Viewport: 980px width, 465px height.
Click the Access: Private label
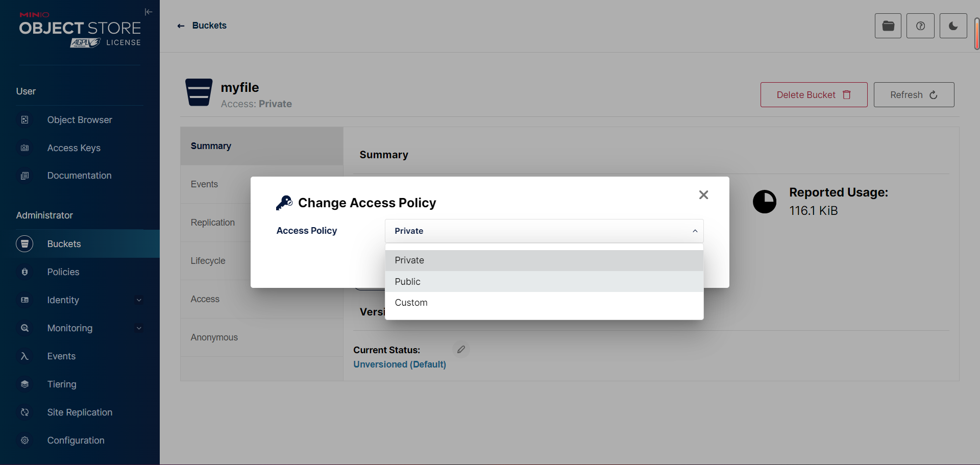pos(256,104)
